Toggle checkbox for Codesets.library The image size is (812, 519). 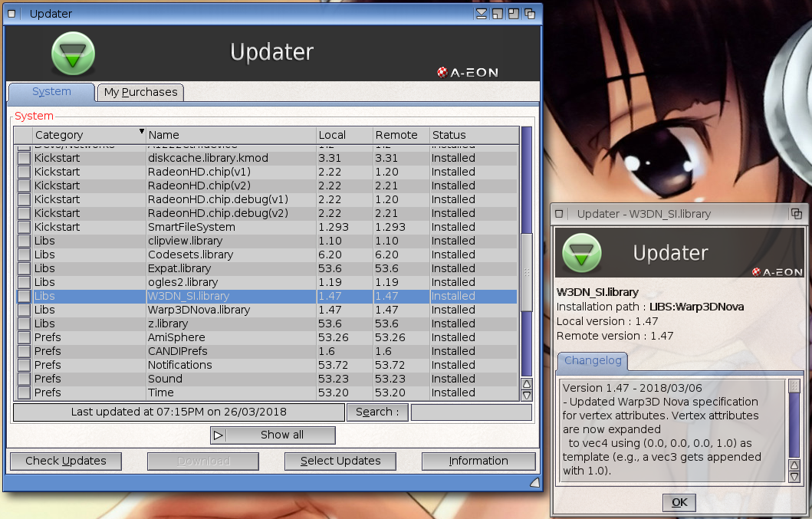click(24, 255)
